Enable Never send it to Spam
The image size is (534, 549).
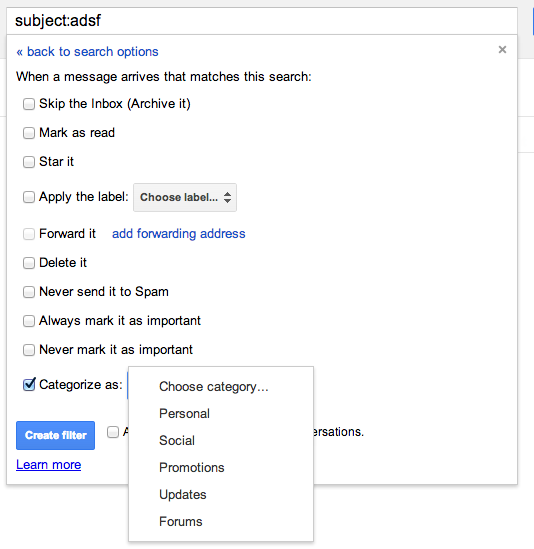click(x=29, y=292)
